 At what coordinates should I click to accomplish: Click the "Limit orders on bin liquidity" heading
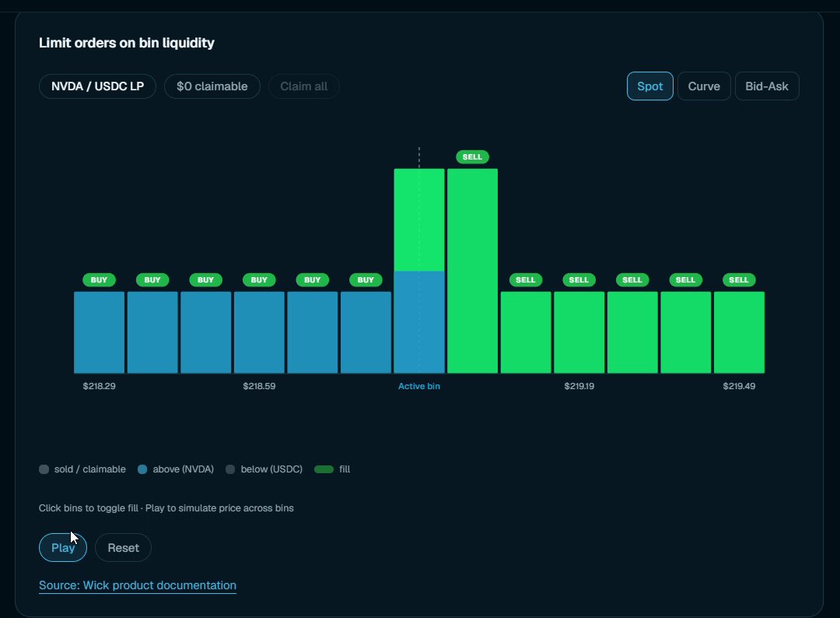[x=127, y=43]
